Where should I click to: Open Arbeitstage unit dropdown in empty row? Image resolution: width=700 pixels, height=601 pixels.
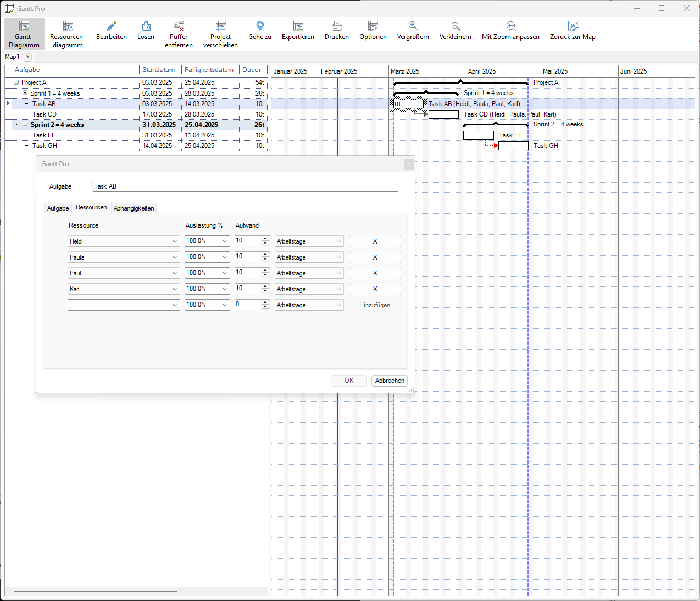(x=338, y=305)
